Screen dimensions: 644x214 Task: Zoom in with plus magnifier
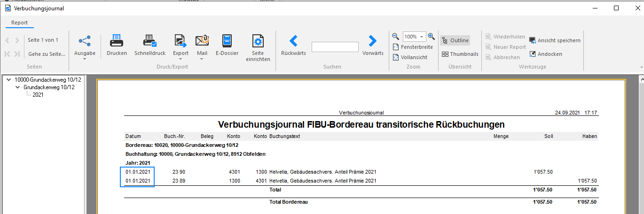432,36
